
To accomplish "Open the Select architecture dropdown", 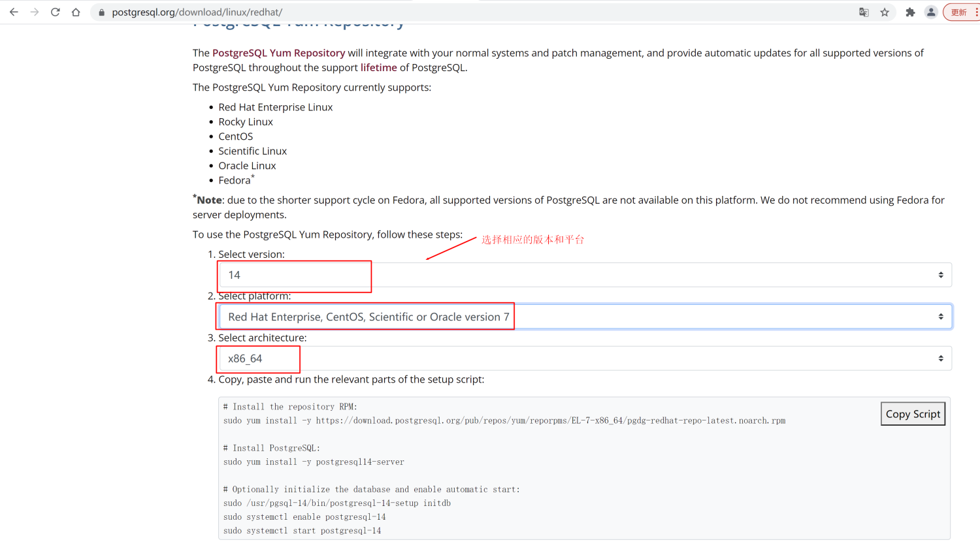I will 585,358.
